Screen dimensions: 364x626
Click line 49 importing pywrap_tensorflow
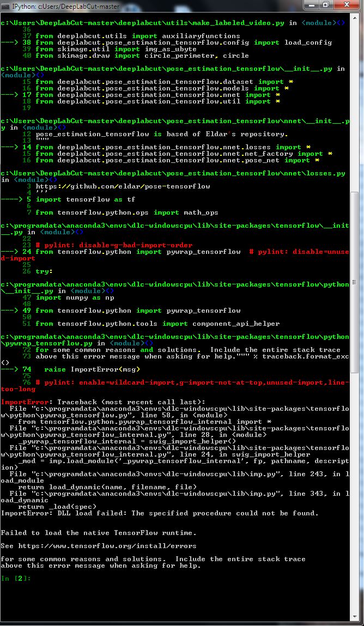tap(120, 311)
